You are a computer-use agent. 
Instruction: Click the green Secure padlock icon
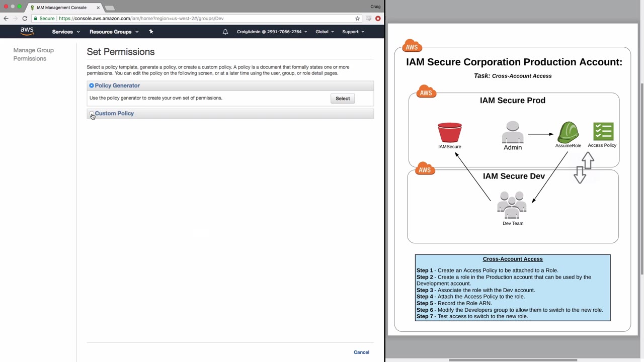(35, 19)
